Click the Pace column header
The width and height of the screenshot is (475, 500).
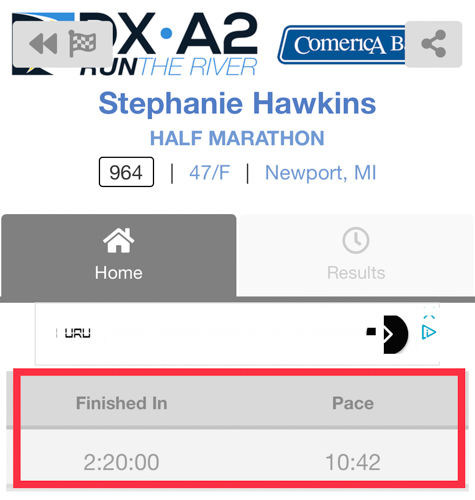(353, 403)
